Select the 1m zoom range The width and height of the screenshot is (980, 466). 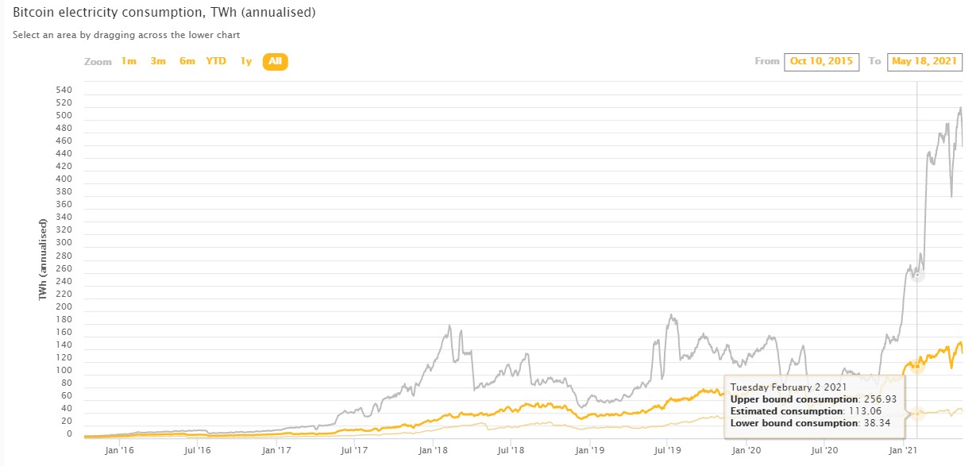[x=129, y=61]
